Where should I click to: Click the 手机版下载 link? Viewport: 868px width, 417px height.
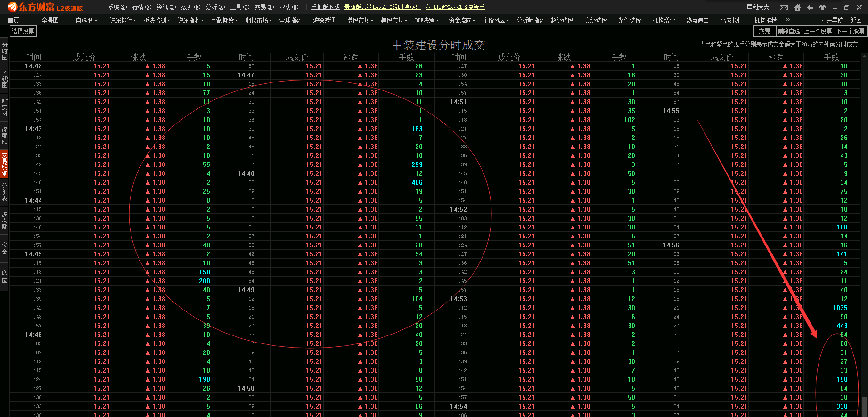325,7
